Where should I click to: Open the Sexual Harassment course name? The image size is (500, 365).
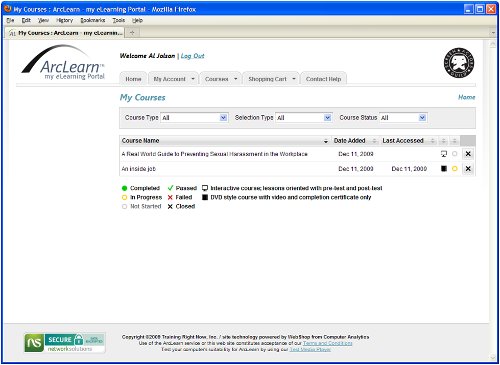click(x=214, y=154)
